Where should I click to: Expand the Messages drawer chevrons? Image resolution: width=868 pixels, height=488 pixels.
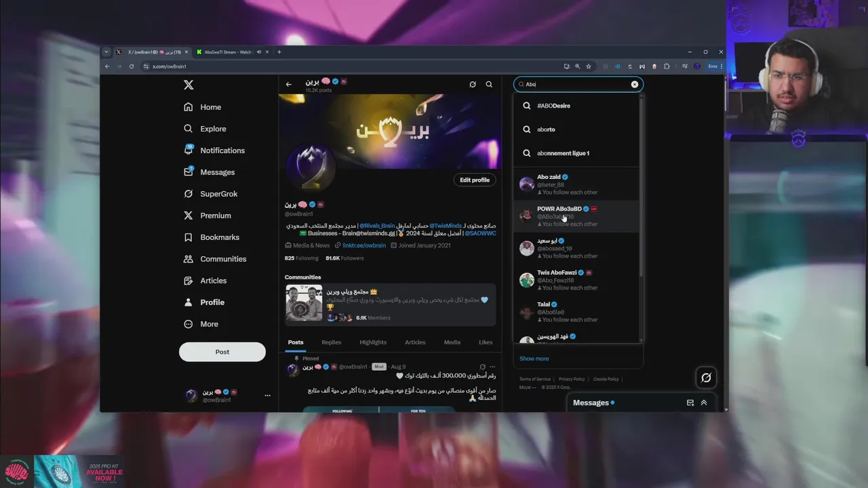tap(704, 403)
